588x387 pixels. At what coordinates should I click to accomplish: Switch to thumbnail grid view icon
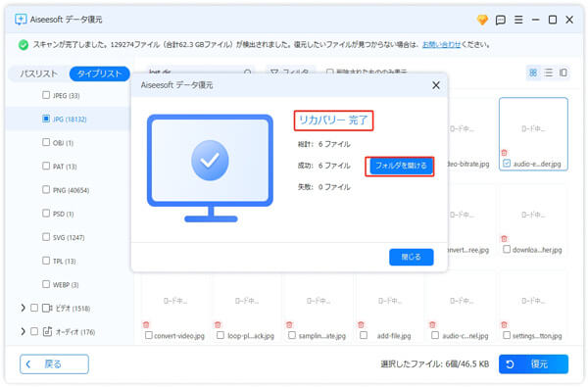pyautogui.click(x=533, y=73)
